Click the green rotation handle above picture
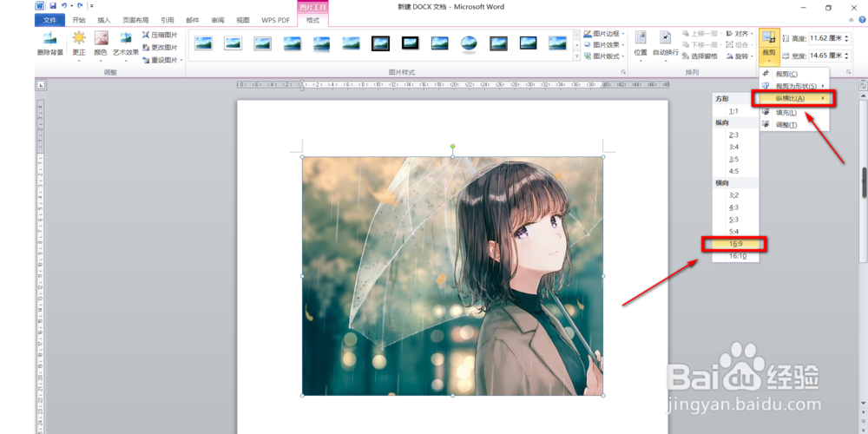Image resolution: width=868 pixels, height=434 pixels. 453,146
